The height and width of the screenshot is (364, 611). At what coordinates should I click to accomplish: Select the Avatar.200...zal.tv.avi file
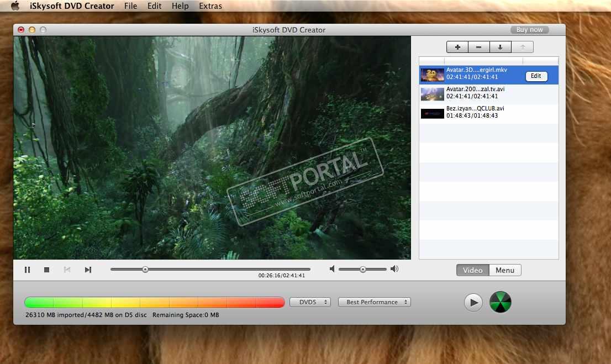[x=489, y=94]
